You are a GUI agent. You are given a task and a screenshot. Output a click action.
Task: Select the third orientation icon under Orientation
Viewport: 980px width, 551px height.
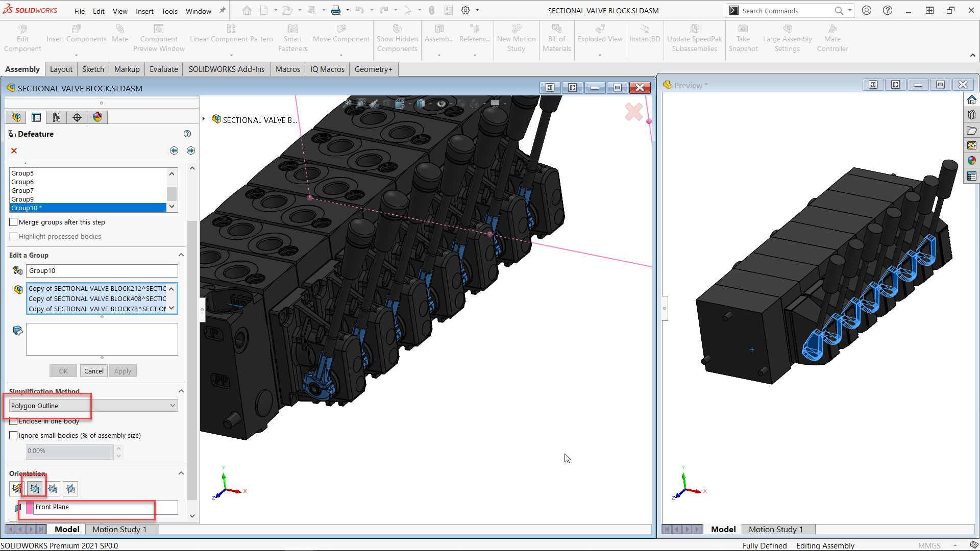[53, 489]
